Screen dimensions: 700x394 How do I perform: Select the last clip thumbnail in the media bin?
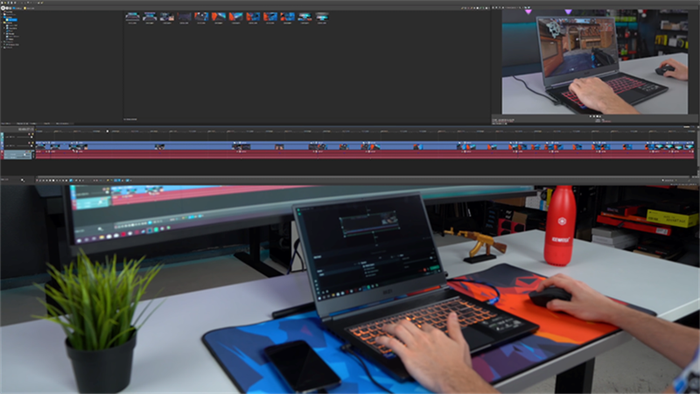click(322, 17)
